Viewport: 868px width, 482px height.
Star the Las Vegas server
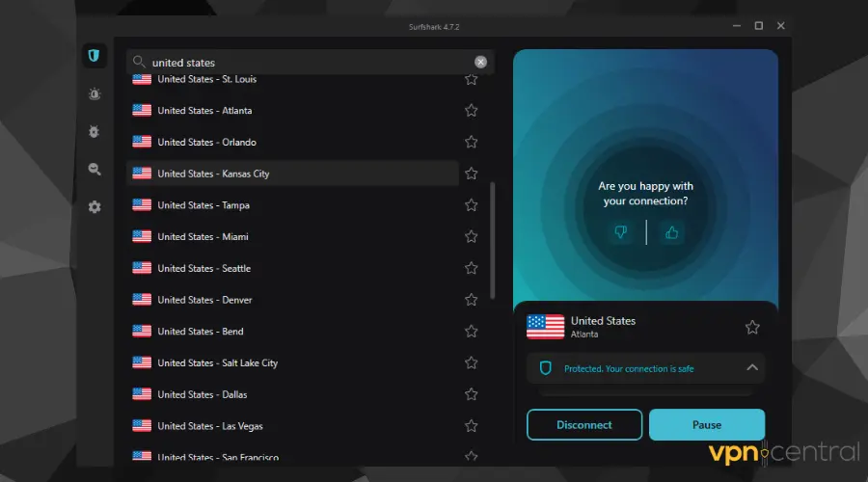pyautogui.click(x=471, y=426)
